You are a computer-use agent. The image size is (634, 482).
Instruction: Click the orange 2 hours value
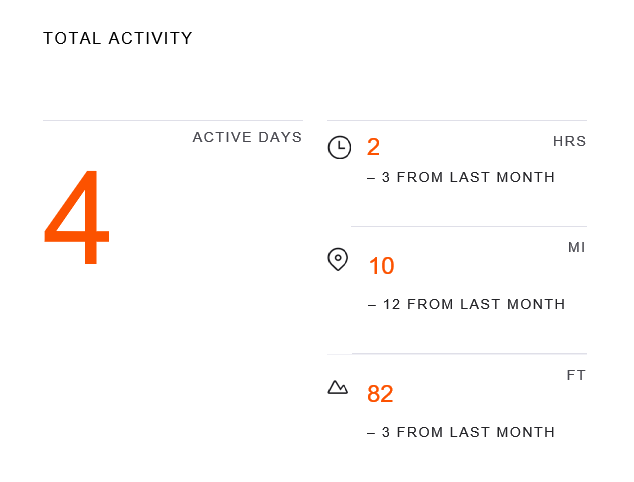click(x=374, y=148)
